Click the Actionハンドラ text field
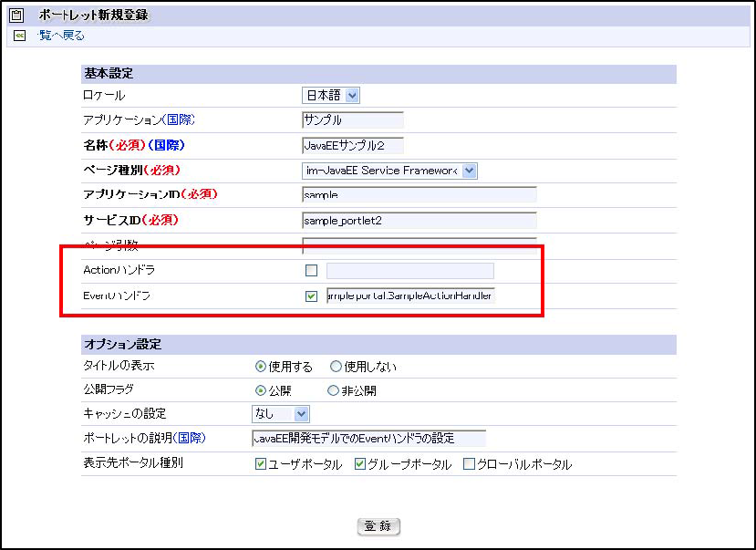The height and width of the screenshot is (550, 756). pyautogui.click(x=410, y=270)
